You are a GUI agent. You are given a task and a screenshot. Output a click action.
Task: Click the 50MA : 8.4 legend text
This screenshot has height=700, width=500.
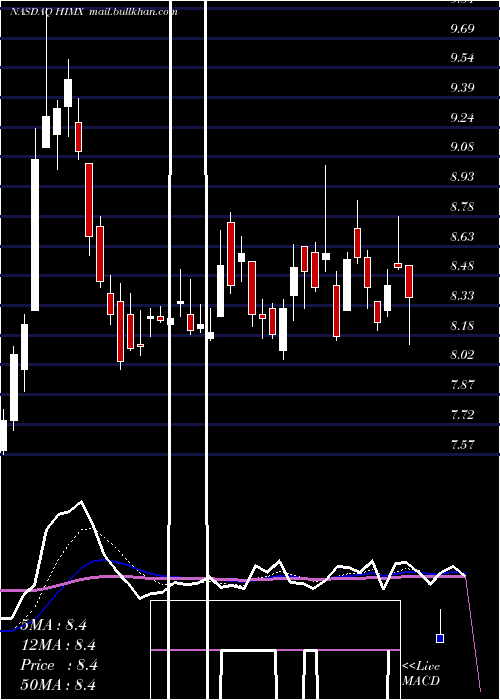point(58,684)
